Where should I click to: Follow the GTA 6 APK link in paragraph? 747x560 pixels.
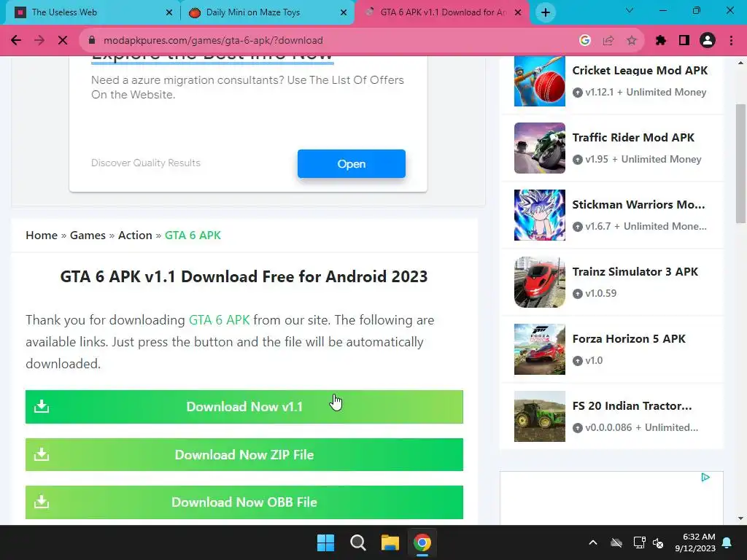(219, 320)
